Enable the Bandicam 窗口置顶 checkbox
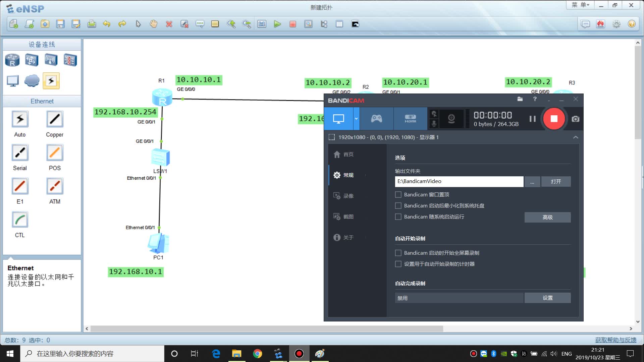The height and width of the screenshot is (362, 644). coord(398,194)
